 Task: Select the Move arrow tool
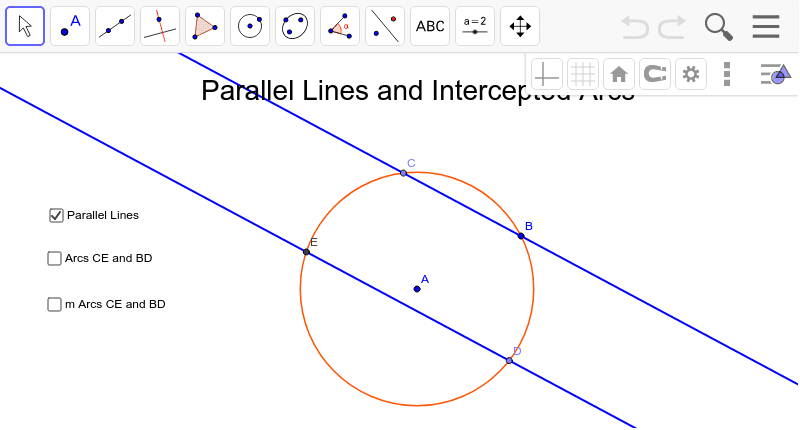25,26
